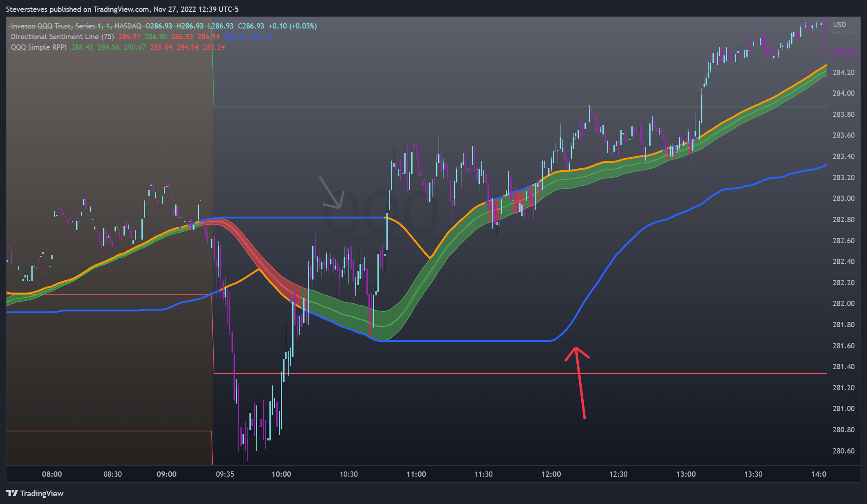This screenshot has height=504, width=867.
Task: Select the Directional Sentiment Line (75) indicator label
Action: 62,37
